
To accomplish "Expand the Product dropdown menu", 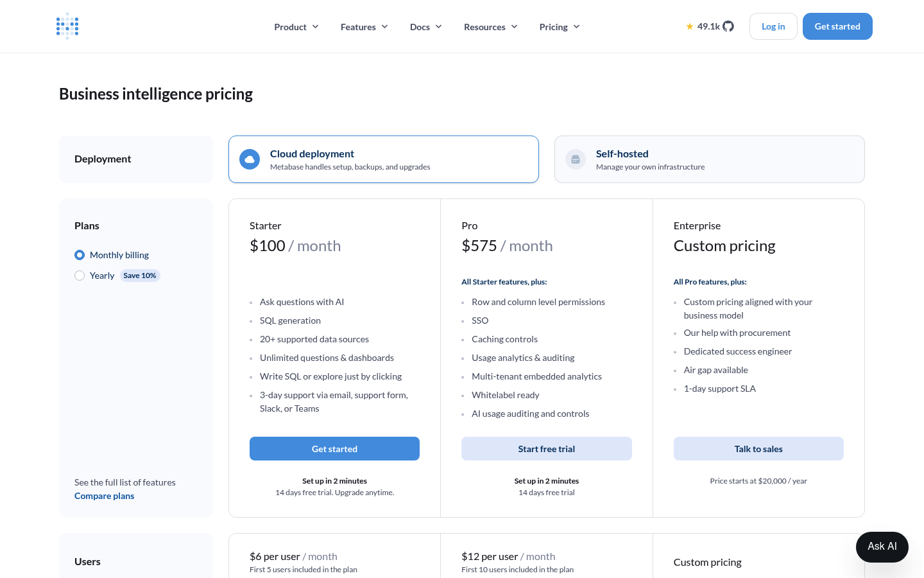I will (296, 27).
